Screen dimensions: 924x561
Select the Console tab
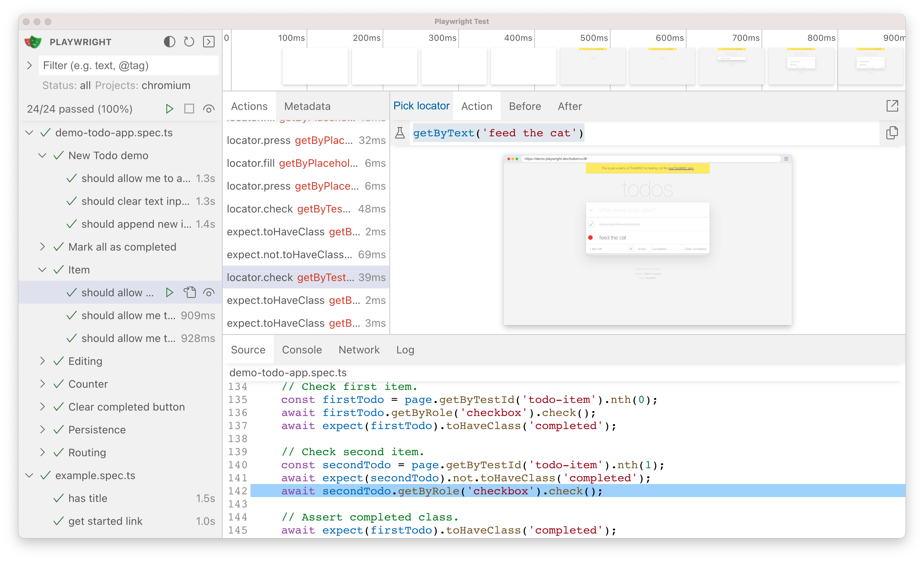(x=301, y=350)
